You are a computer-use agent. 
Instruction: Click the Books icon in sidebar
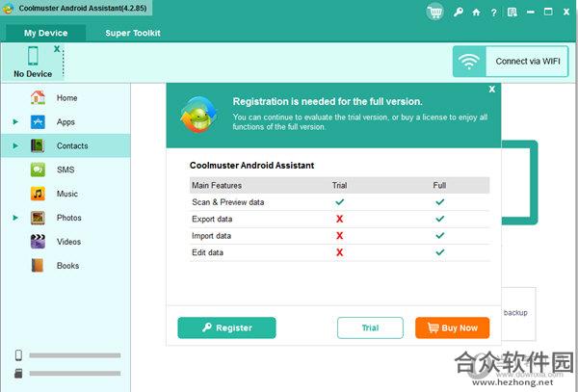point(38,266)
